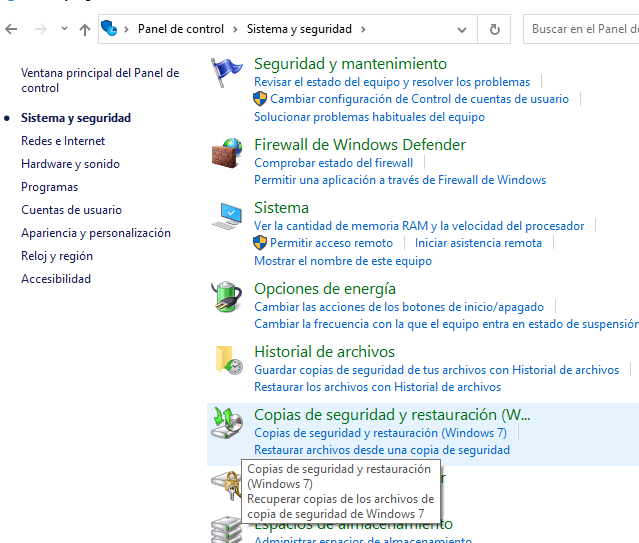The height and width of the screenshot is (543, 639).
Task: Open Firewall de Windows Defender heading
Action: pyautogui.click(x=360, y=145)
